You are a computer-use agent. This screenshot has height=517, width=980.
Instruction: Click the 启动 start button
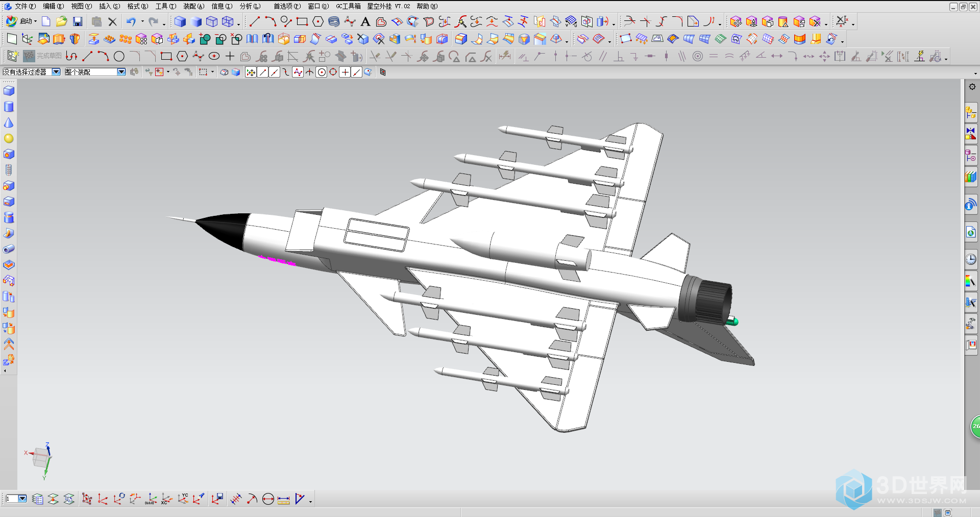(21, 21)
